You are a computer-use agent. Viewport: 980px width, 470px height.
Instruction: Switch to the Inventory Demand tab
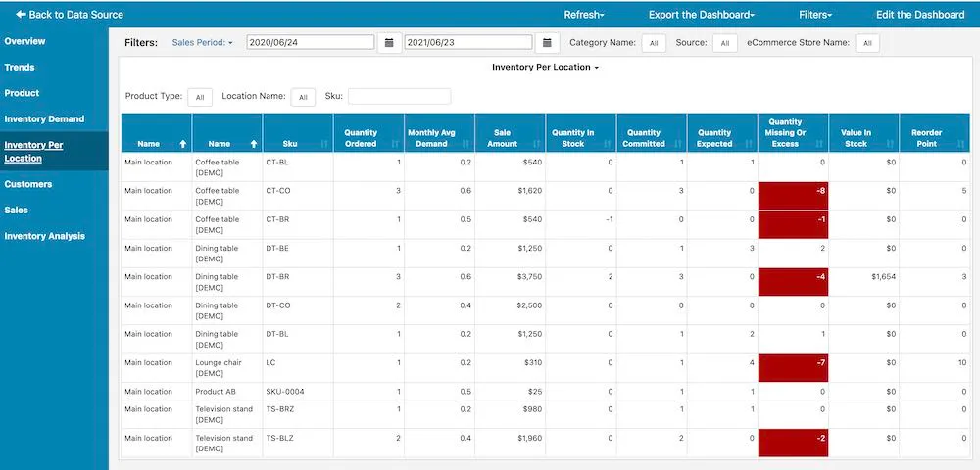[44, 118]
